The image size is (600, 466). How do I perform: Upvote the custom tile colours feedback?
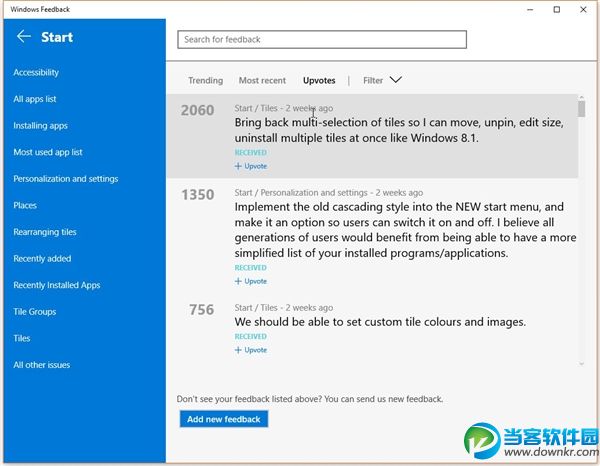click(251, 350)
